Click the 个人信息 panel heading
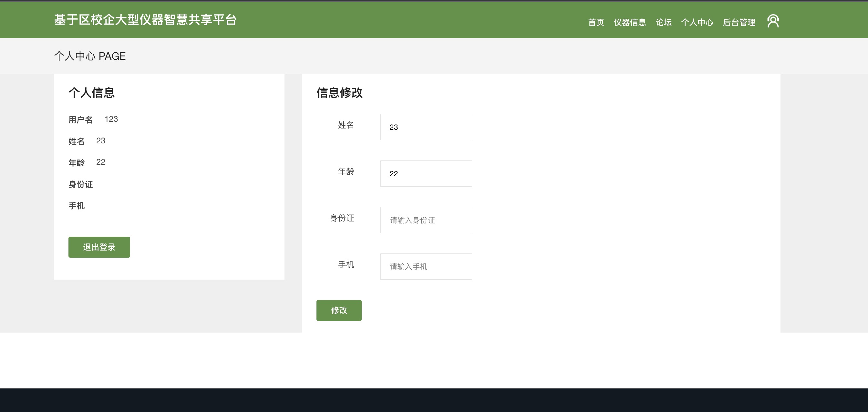 tap(91, 93)
